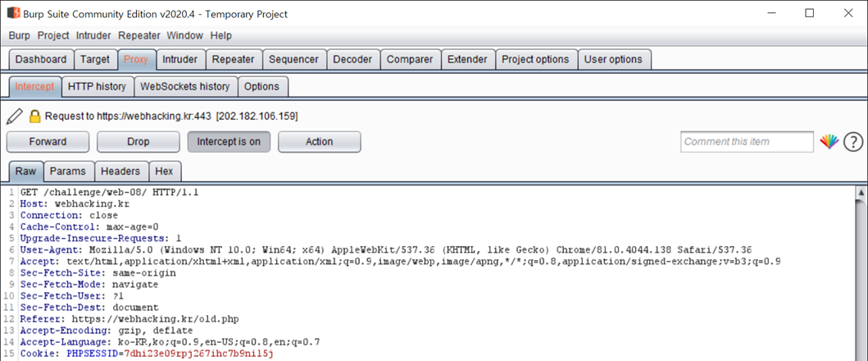Click the PHPSESSID cookie value
This screenshot has height=361, width=868.
pyautogui.click(x=198, y=354)
